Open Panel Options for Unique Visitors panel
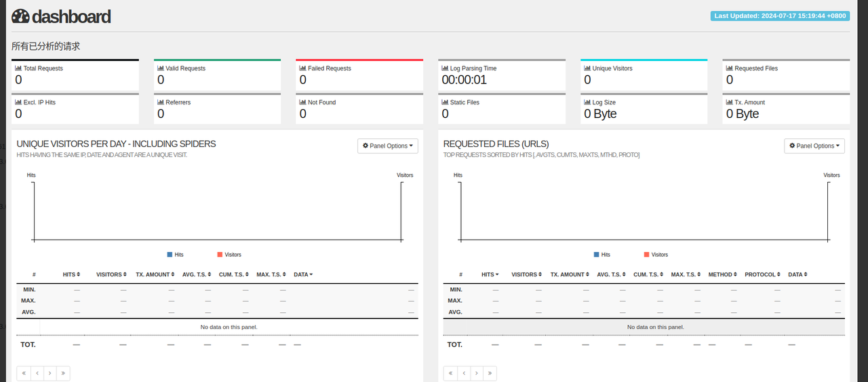 [x=388, y=146]
